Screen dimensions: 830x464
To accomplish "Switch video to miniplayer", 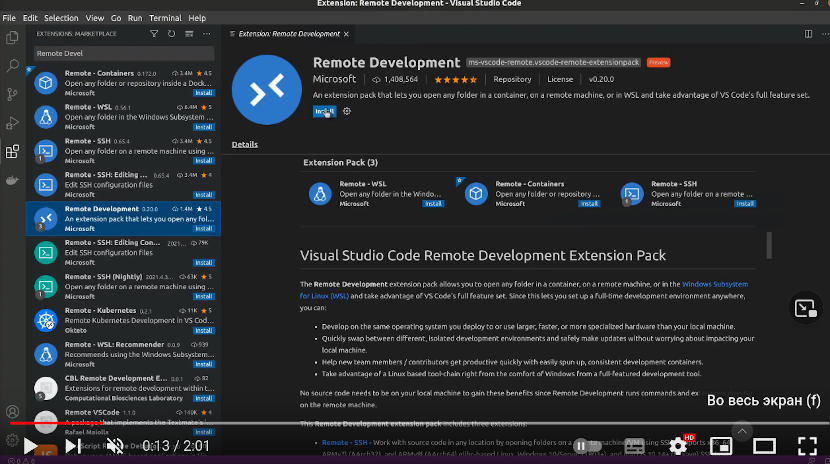I will [721, 446].
